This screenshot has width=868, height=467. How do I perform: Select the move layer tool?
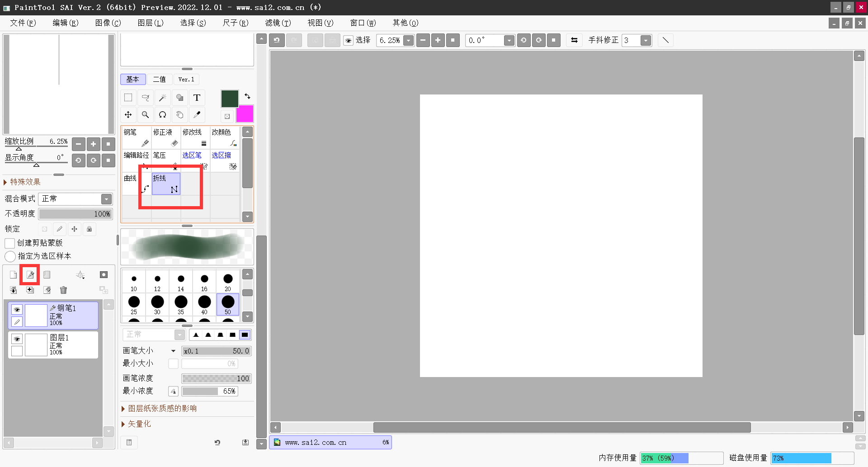pyautogui.click(x=128, y=115)
